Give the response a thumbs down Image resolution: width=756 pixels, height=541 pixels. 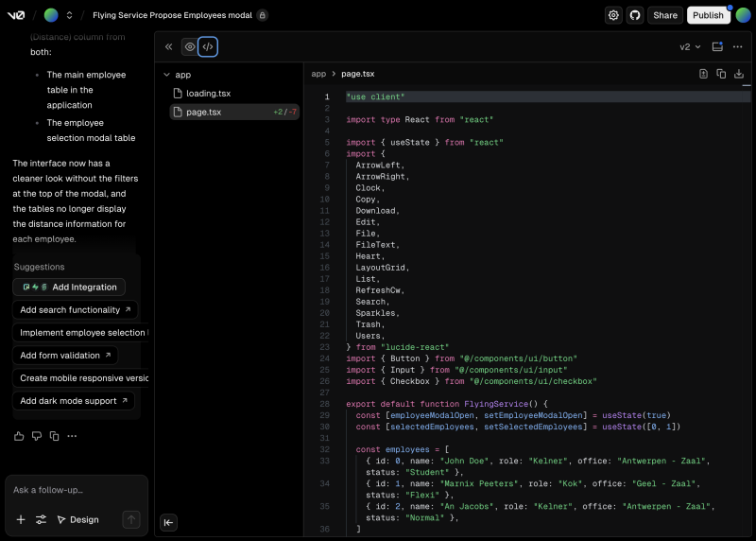(37, 436)
